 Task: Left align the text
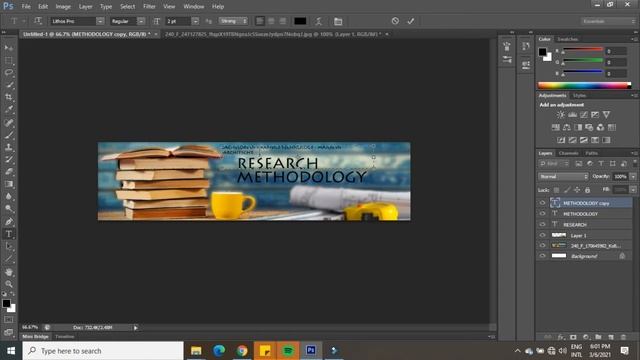(x=260, y=21)
